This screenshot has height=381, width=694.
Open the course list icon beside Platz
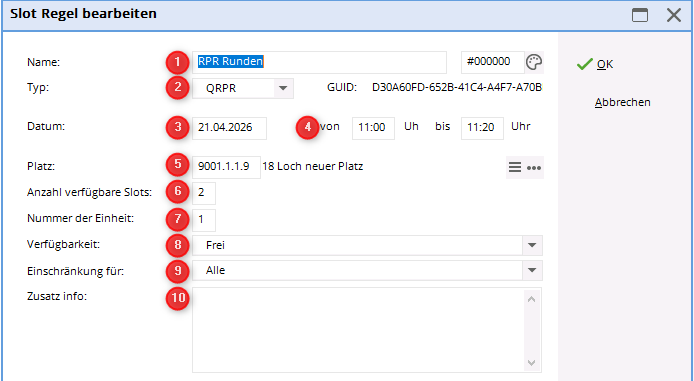tap(515, 167)
